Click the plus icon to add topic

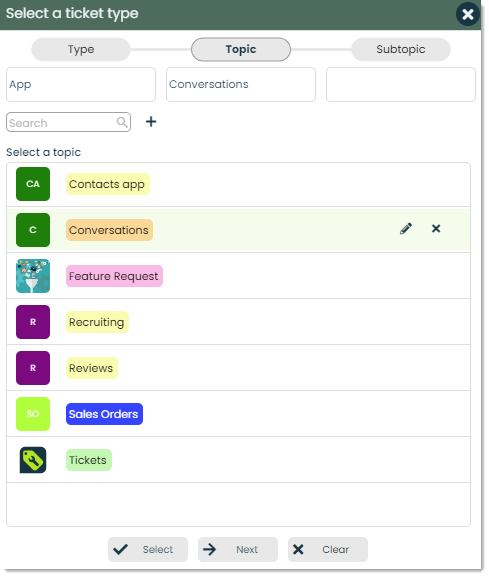(151, 122)
